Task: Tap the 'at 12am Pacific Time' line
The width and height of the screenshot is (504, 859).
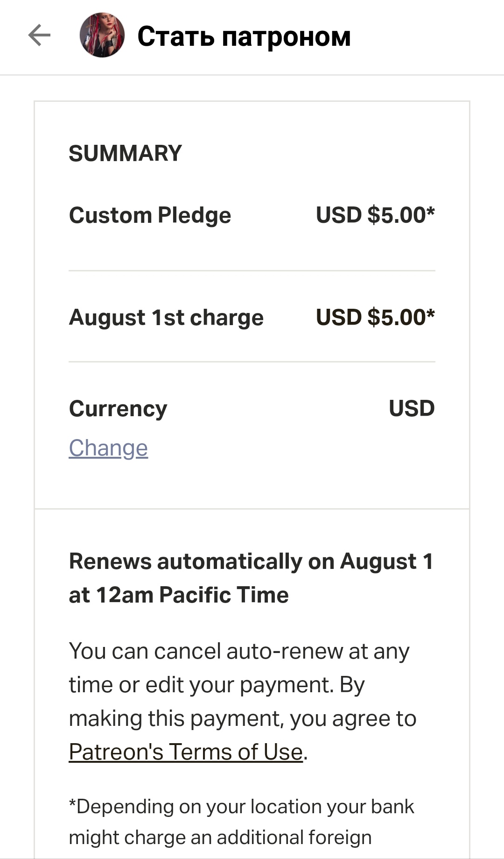Action: [179, 595]
